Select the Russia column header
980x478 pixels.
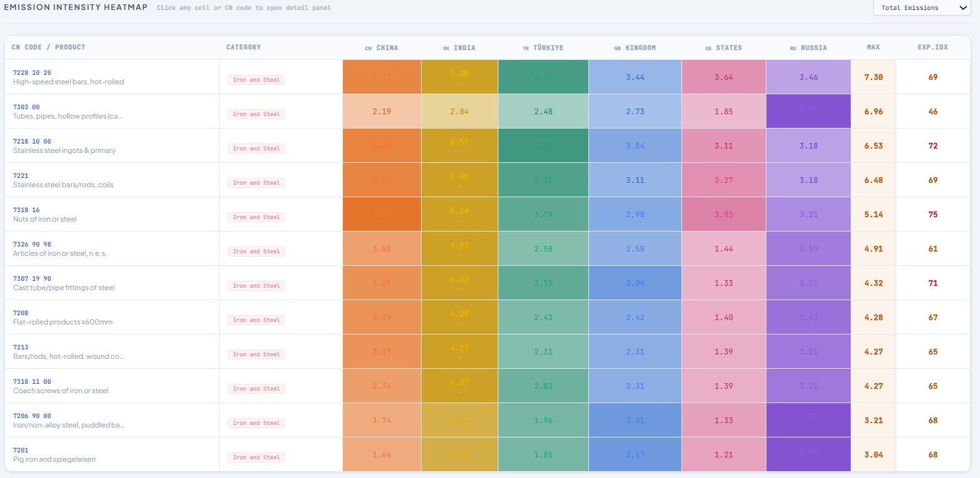808,48
